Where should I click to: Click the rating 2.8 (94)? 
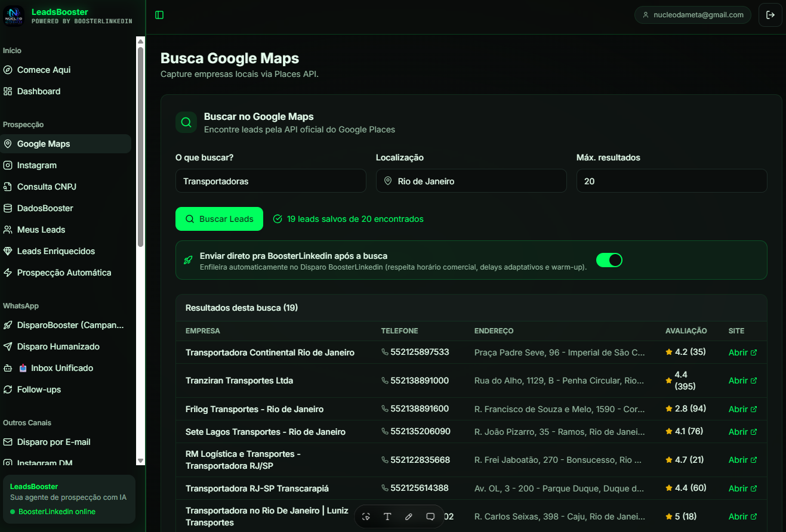[686, 409]
